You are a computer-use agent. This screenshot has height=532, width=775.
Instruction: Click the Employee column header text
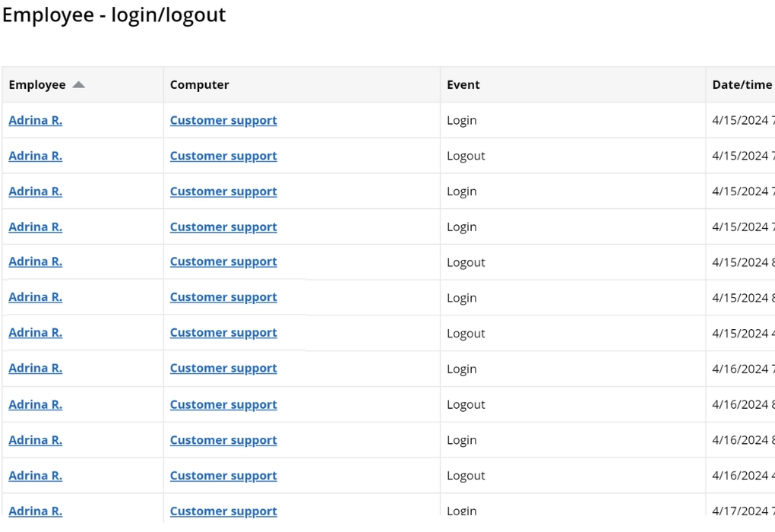37,85
